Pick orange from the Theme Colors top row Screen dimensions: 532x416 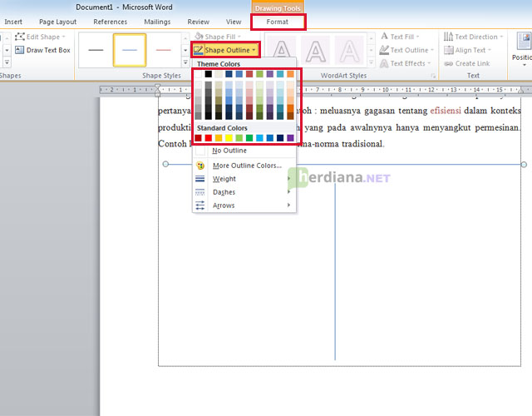point(290,74)
